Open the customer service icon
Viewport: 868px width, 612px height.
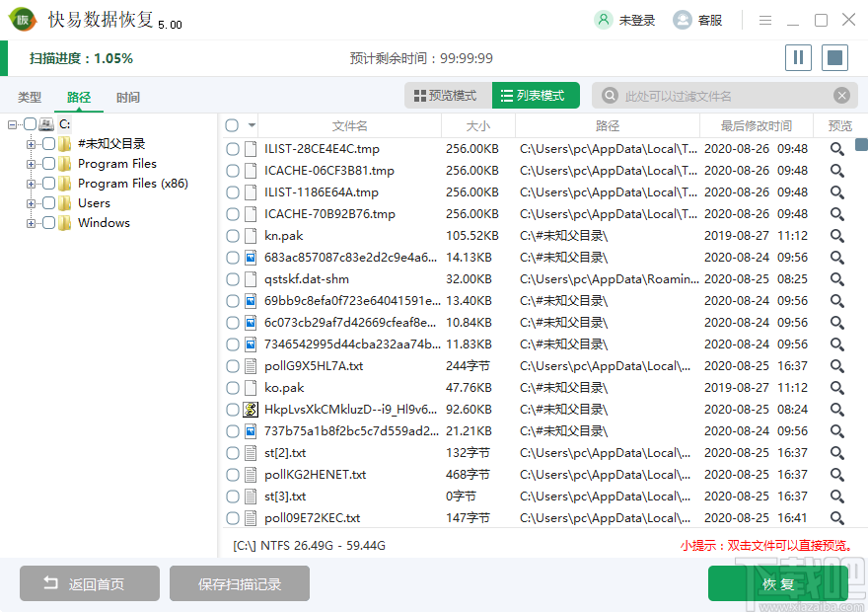(x=682, y=21)
